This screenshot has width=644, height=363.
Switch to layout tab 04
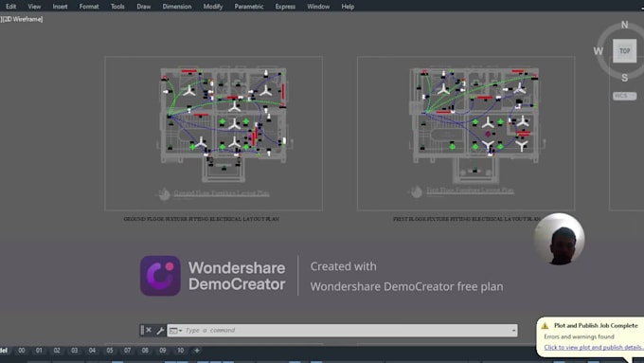pos(92,351)
